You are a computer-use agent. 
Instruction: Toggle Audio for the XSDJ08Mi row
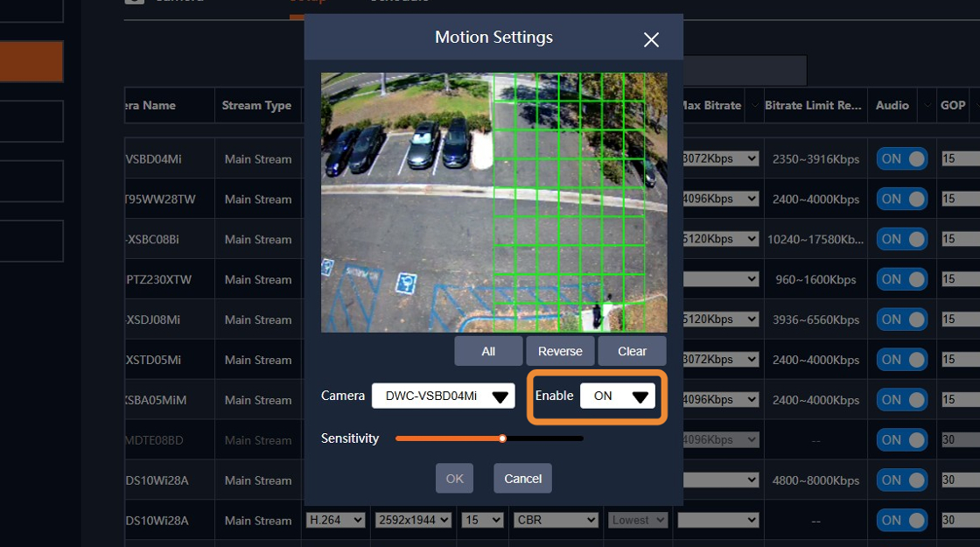902,319
